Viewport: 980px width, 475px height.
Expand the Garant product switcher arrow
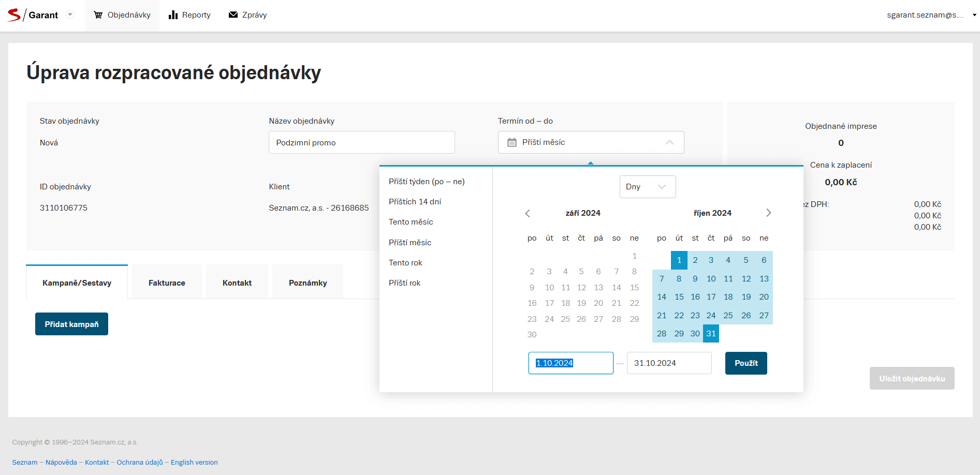[x=70, y=14]
